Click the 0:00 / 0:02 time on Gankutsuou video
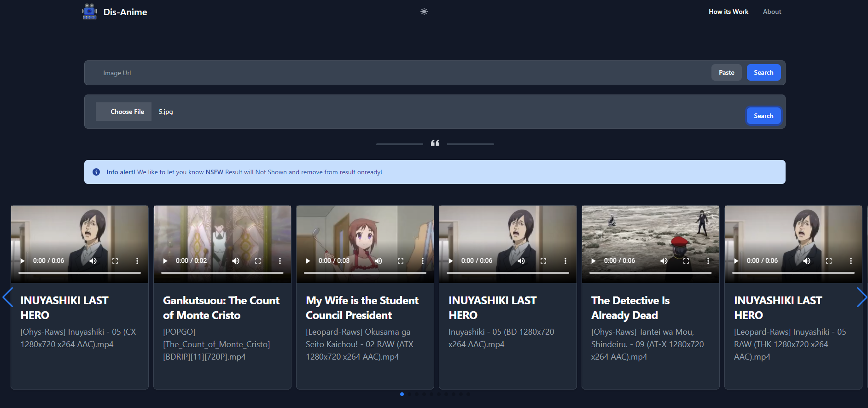 coord(191,260)
